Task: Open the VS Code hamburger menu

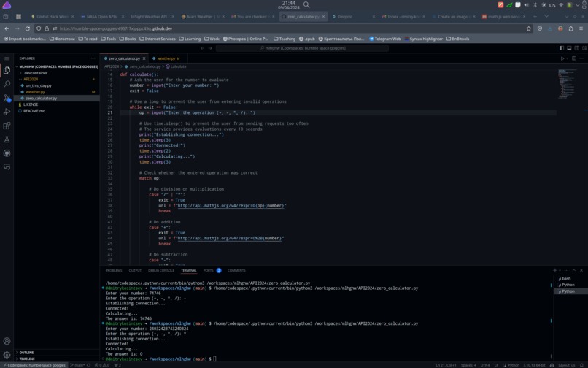Action: (7, 58)
